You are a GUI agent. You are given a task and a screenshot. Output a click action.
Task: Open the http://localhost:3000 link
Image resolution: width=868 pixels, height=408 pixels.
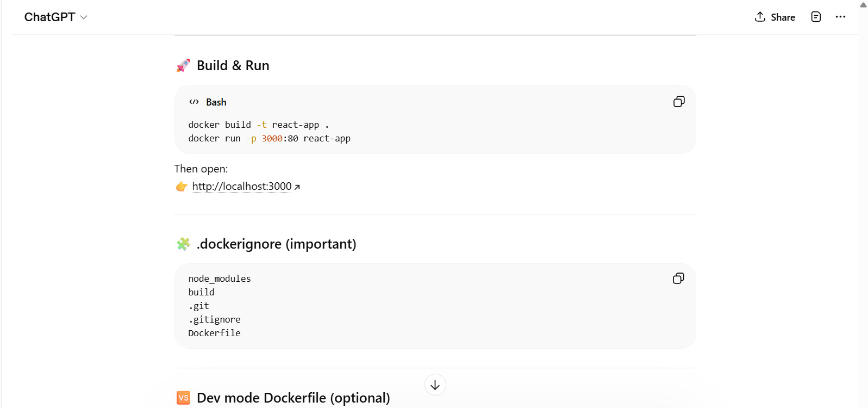click(x=241, y=187)
